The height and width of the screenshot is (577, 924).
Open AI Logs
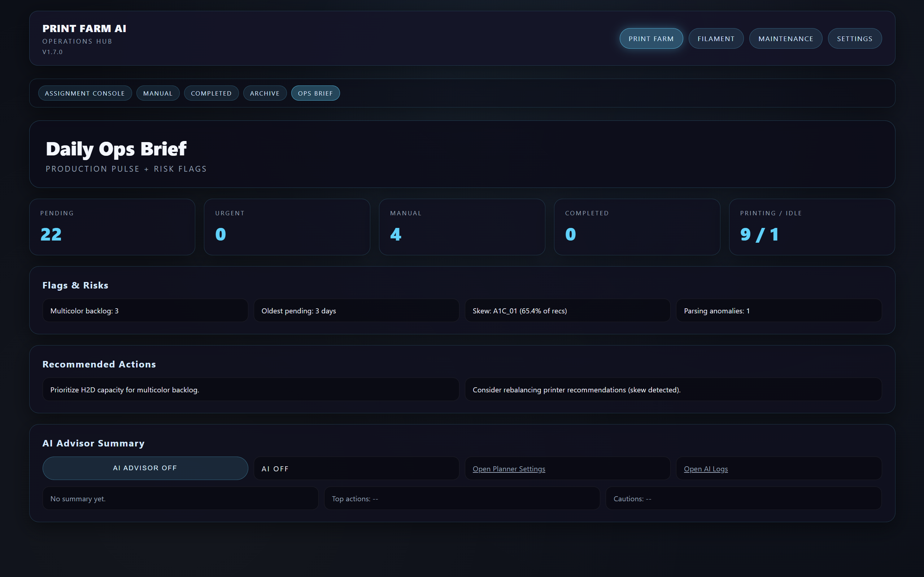706,468
